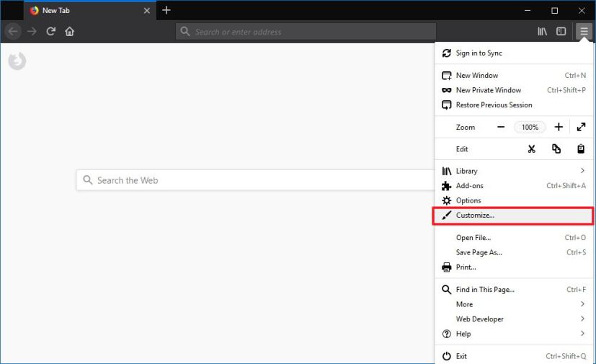Screen dimensions: 596x364
Task: Expand the More submenu
Action: [514, 304]
